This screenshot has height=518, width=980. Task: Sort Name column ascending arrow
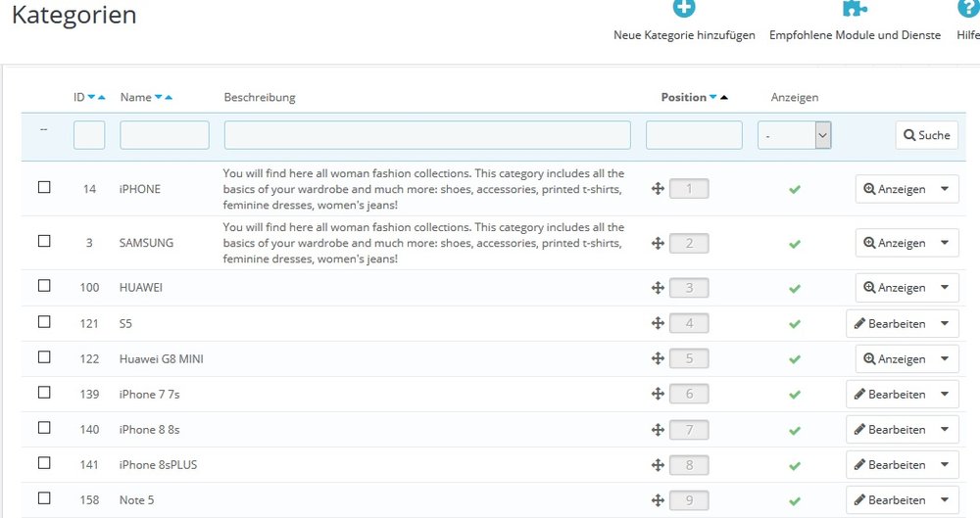[x=169, y=97]
